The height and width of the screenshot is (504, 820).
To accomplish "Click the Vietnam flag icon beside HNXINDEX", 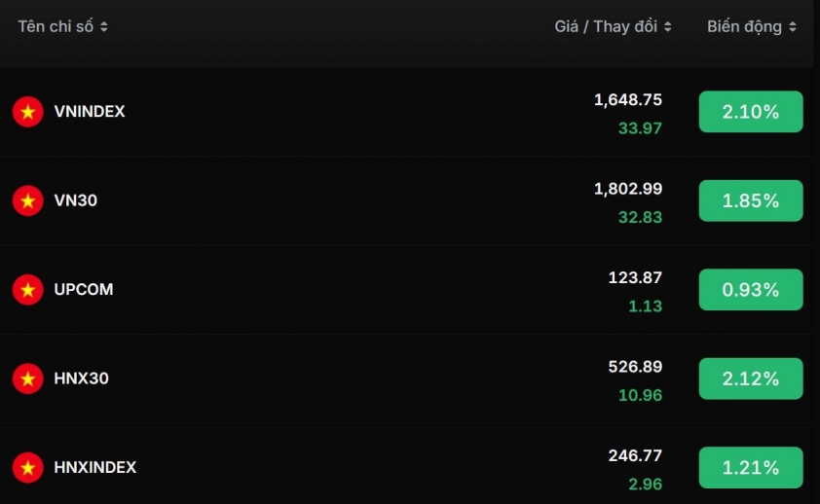I will point(28,467).
